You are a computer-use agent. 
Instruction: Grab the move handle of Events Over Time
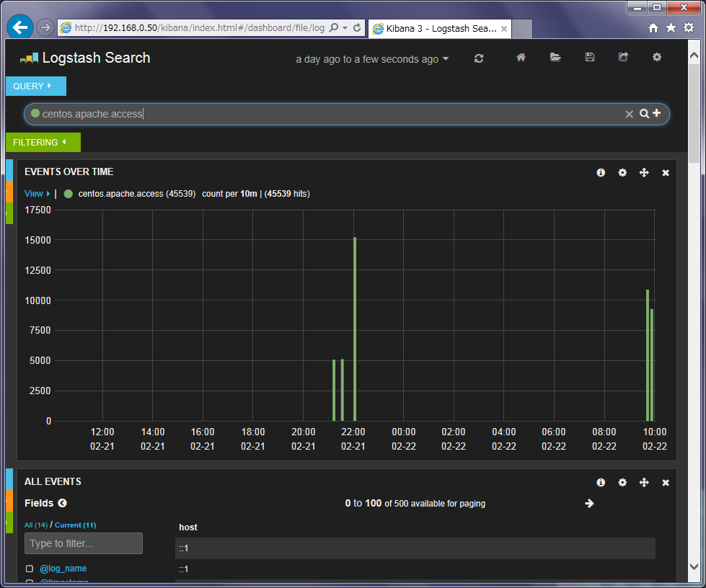pyautogui.click(x=644, y=173)
